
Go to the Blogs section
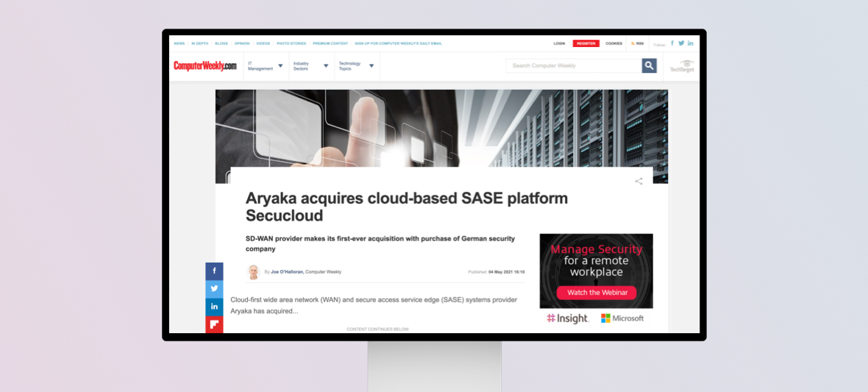221,43
